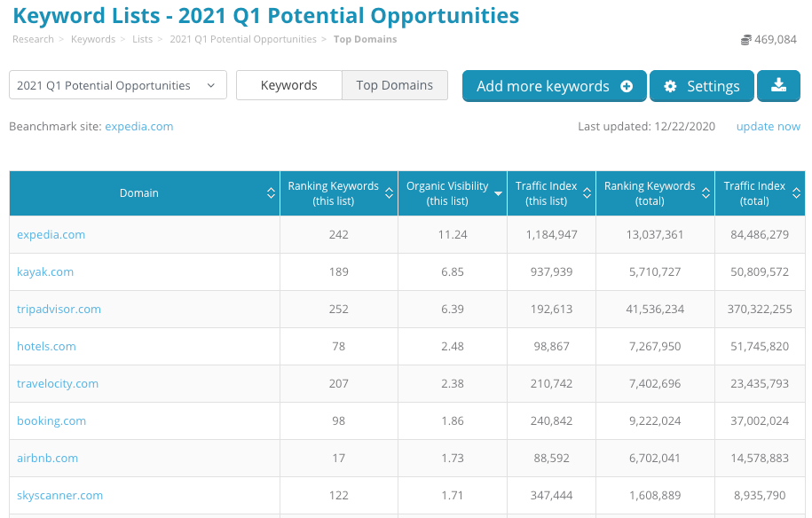Navigate to Lists in the breadcrumb
Screen dimensions: 812x518
tap(140, 39)
